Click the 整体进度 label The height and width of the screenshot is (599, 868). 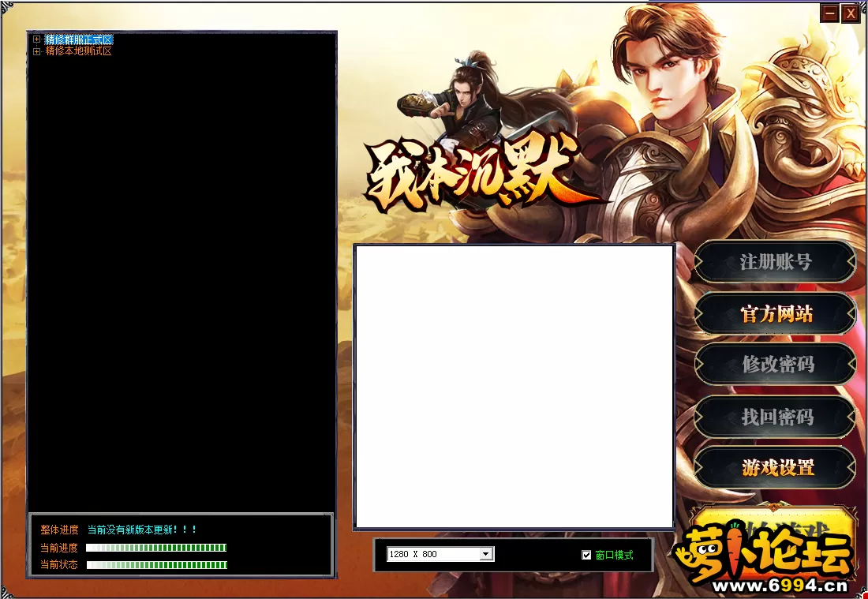[x=59, y=530]
